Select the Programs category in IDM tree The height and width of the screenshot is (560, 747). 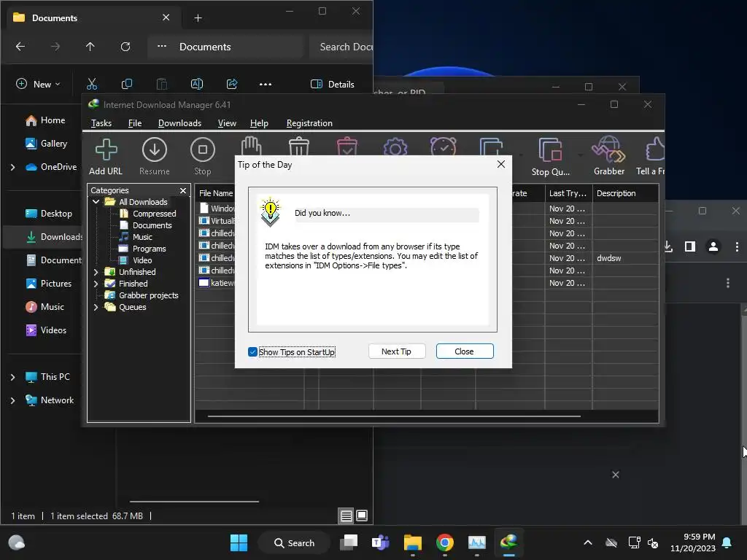(x=149, y=249)
